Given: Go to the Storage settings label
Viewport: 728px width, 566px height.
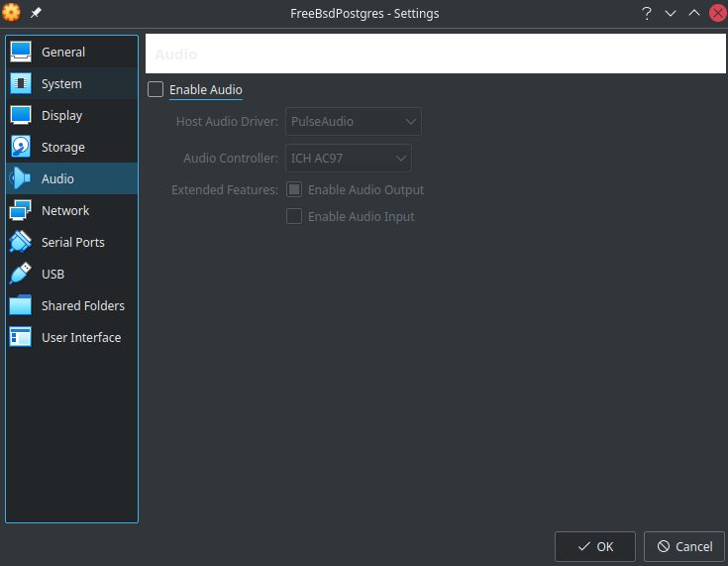Looking at the screenshot, I should 63,148.
